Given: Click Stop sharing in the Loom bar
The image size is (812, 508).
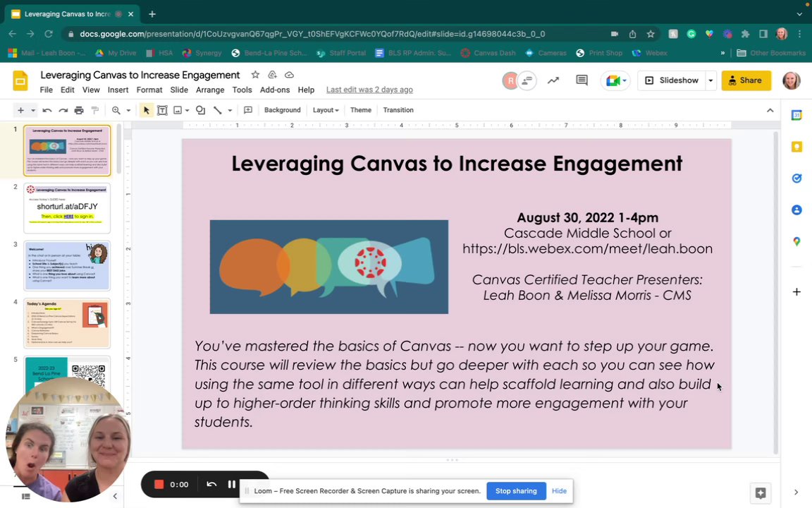Looking at the screenshot, I should (x=516, y=491).
